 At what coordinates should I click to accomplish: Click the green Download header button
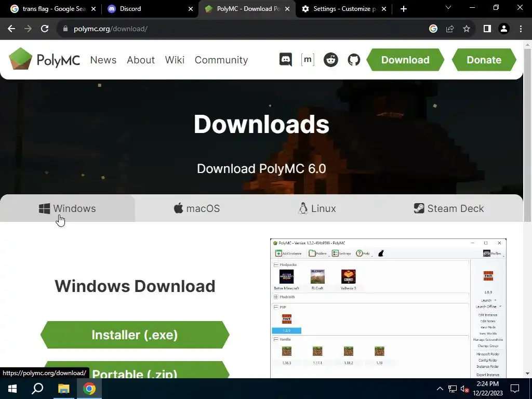[405, 60]
